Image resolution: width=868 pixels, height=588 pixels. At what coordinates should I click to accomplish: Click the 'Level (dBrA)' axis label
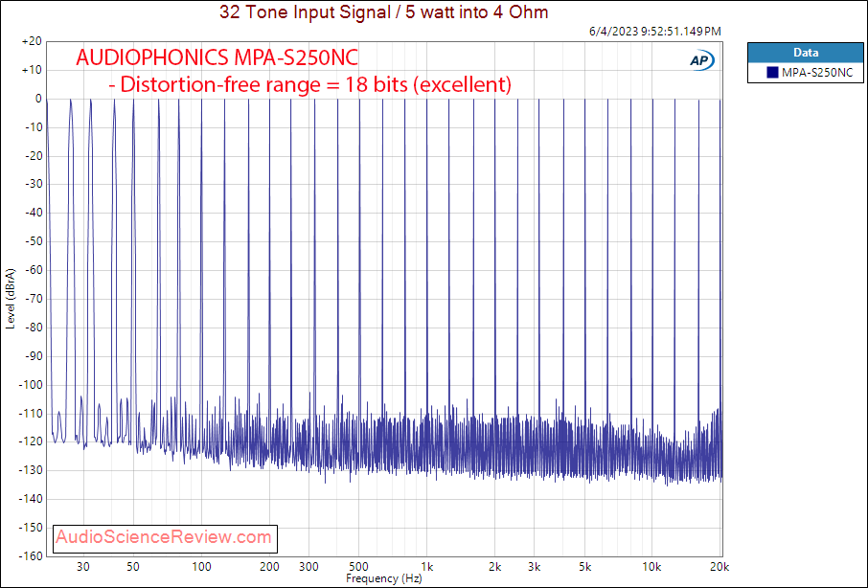(10, 299)
